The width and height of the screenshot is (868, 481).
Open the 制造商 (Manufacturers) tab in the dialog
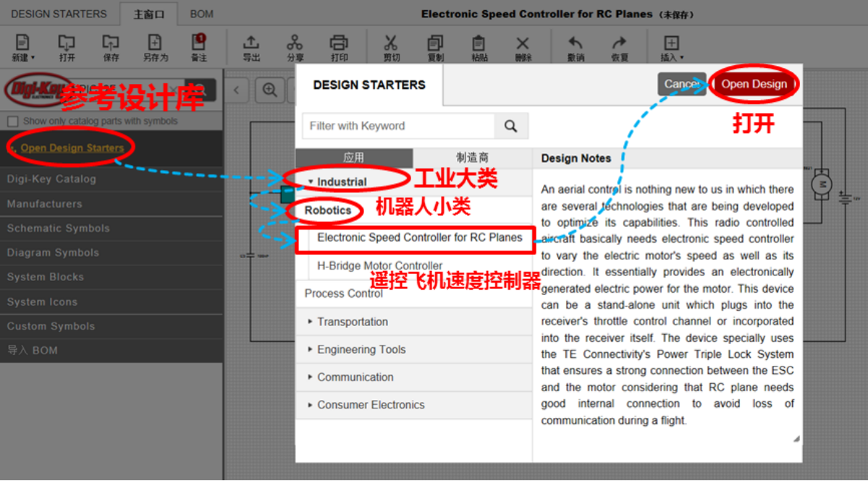coord(471,157)
